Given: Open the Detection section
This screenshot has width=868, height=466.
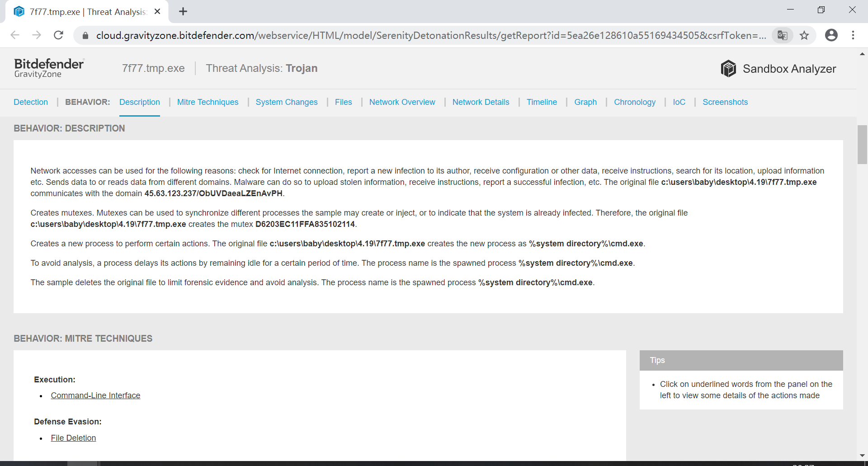Looking at the screenshot, I should (31, 102).
